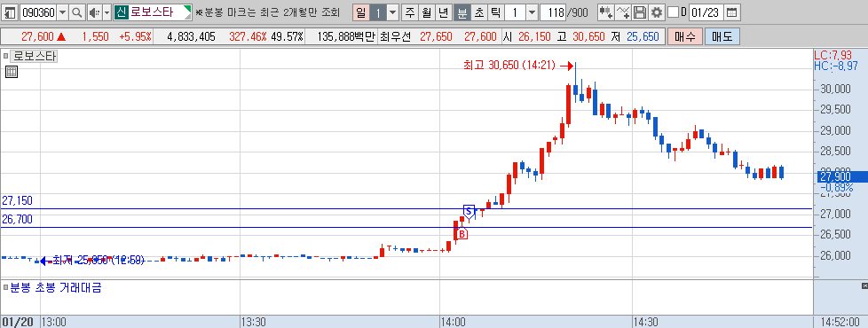Select the 틱 tick chart tab
The image size is (868, 328).
coord(495,12)
